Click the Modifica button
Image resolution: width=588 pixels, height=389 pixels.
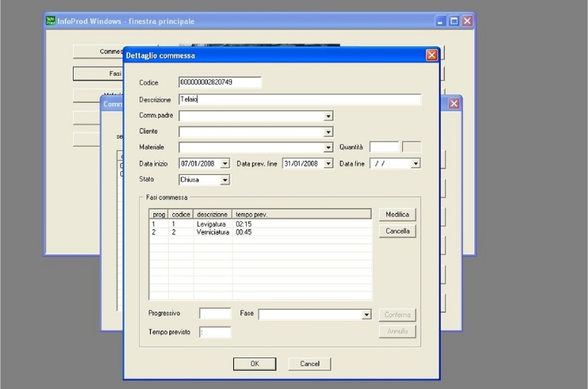397,215
